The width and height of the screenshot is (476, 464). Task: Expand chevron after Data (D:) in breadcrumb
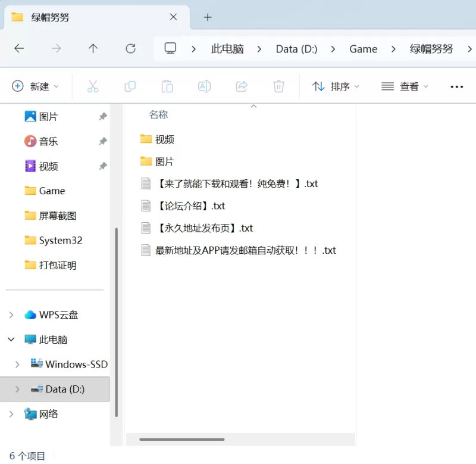point(333,49)
